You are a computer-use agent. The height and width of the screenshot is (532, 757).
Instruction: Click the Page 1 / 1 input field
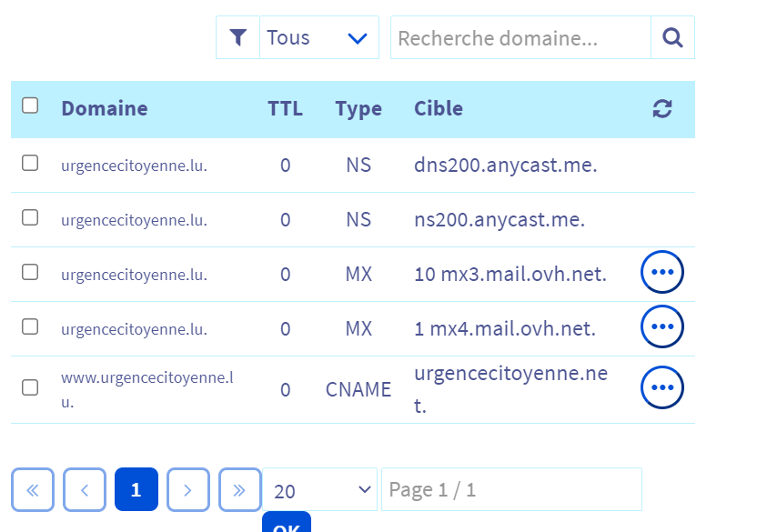[x=511, y=489]
